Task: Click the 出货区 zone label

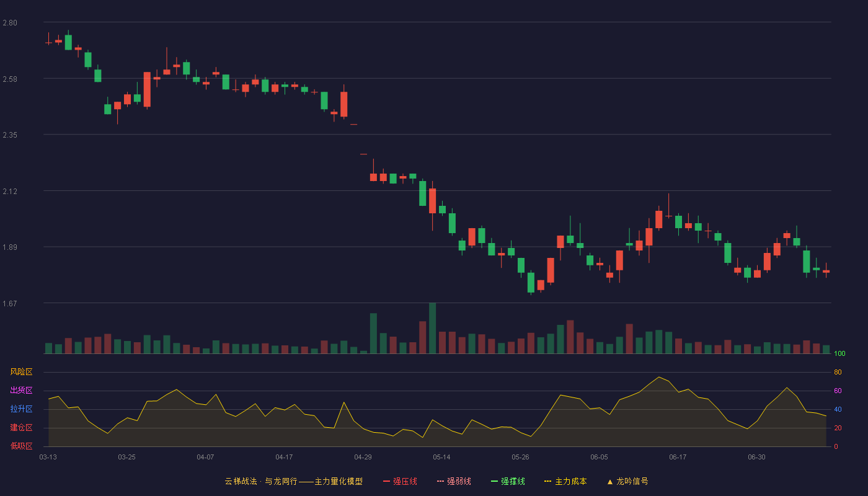Action: pyautogui.click(x=21, y=391)
